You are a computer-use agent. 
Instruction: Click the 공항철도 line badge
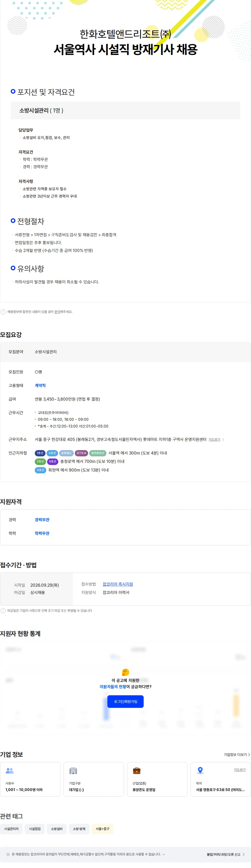click(66, 453)
